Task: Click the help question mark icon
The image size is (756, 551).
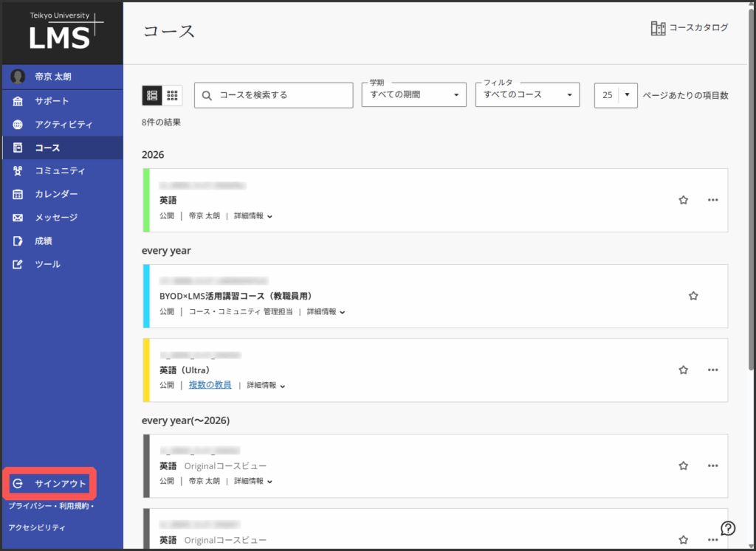Action: [x=727, y=527]
